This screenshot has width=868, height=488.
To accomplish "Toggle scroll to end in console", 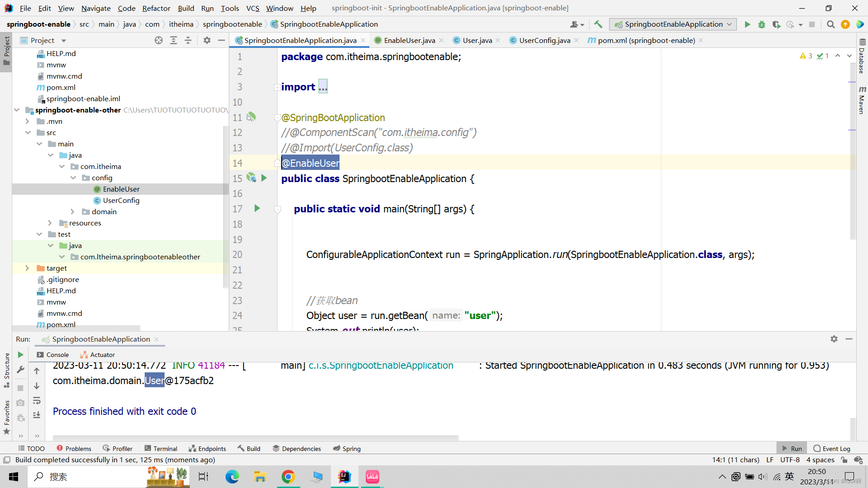I will coord(37,415).
